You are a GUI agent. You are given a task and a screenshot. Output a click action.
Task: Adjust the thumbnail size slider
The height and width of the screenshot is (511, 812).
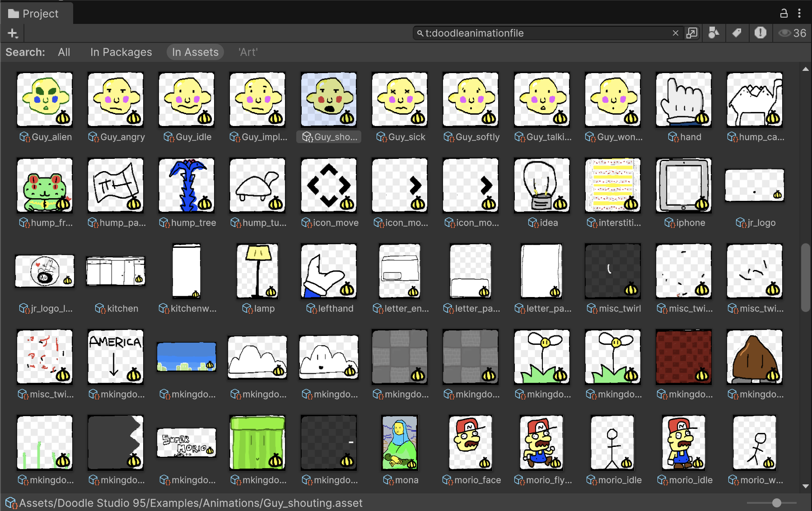pos(776,502)
